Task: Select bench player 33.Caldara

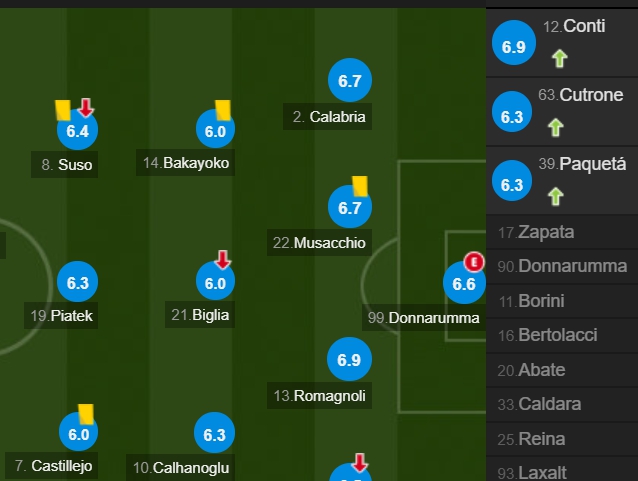Action: [x=562, y=404]
